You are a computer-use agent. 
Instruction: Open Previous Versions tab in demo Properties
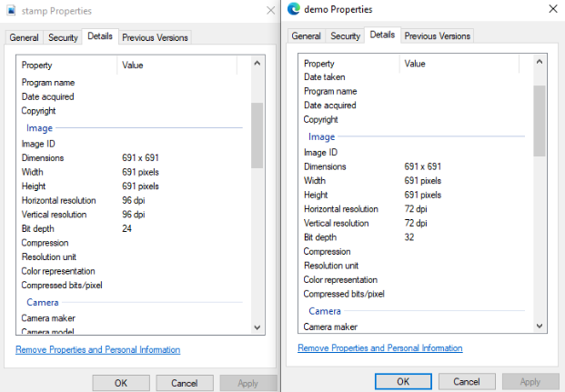coord(438,35)
